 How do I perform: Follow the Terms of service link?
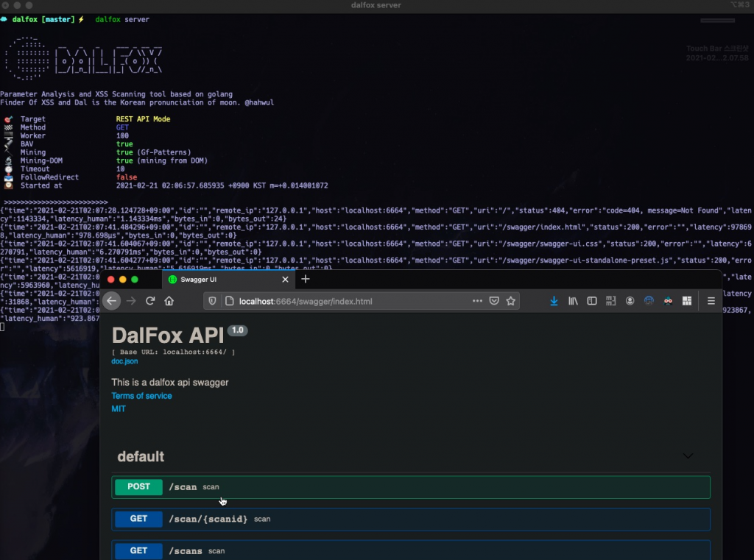pyautogui.click(x=141, y=396)
